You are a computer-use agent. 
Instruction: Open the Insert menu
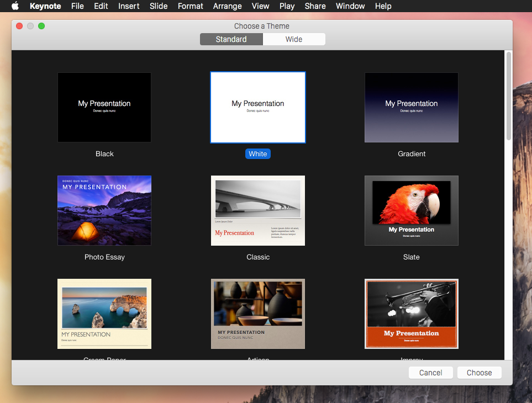click(129, 6)
